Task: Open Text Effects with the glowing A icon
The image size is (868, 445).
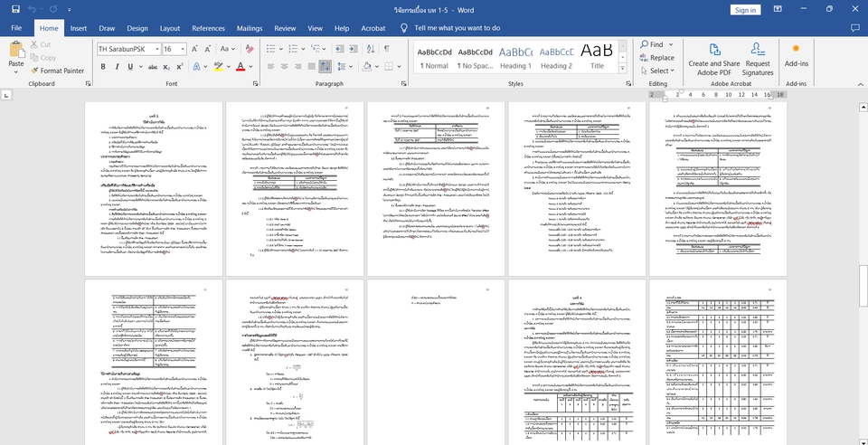Action: click(x=196, y=66)
